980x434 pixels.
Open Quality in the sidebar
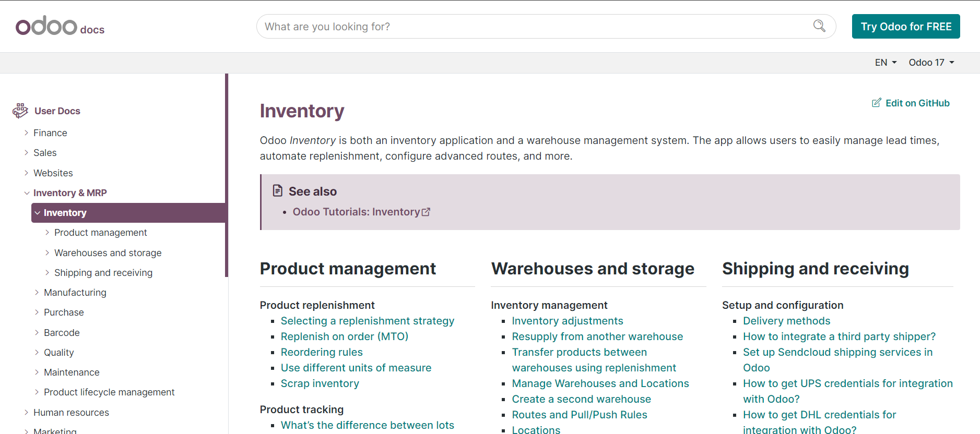[x=59, y=353]
